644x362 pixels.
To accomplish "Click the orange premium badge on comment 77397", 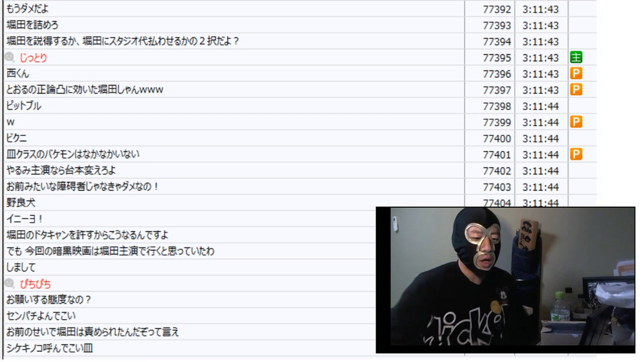I will (x=576, y=89).
